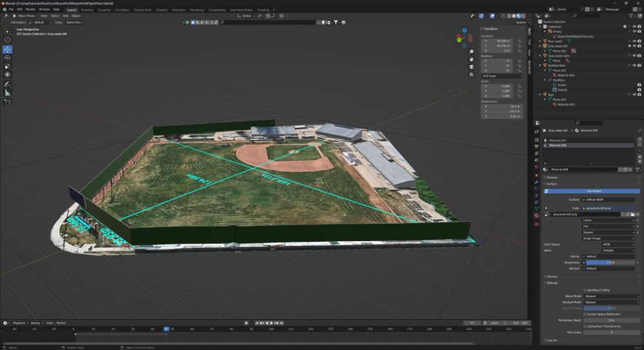Open the Render properties tab icon
The image size is (644, 350).
point(536,140)
